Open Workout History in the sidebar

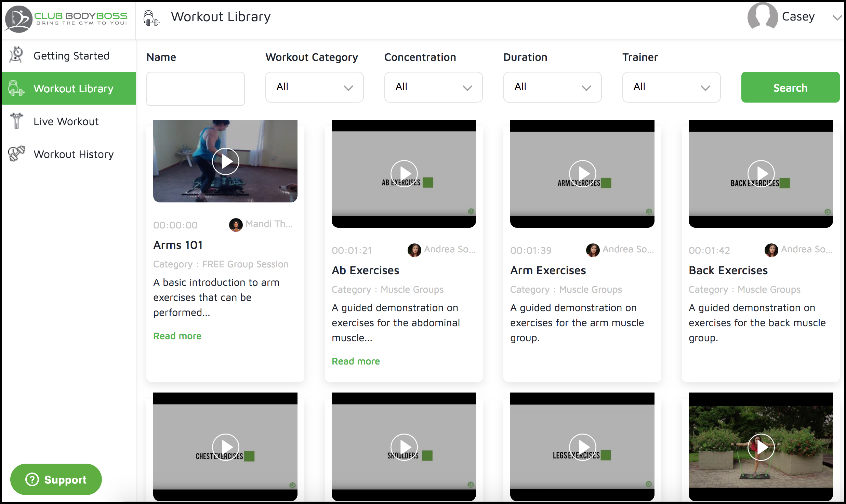[x=69, y=154]
